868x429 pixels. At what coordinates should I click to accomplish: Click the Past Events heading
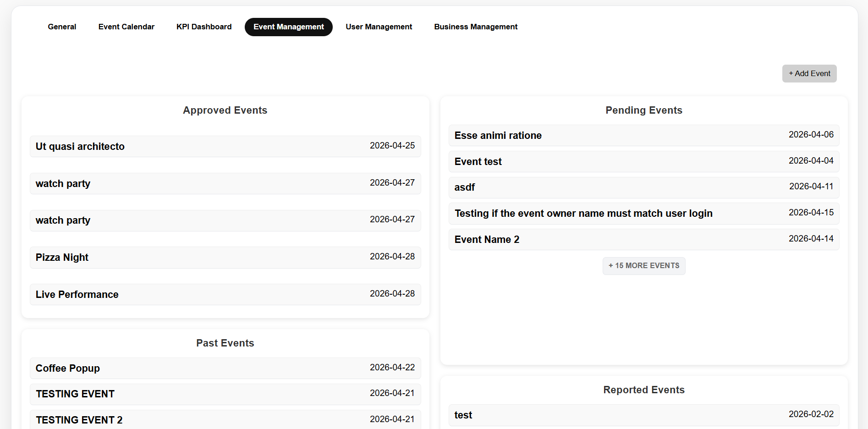225,343
